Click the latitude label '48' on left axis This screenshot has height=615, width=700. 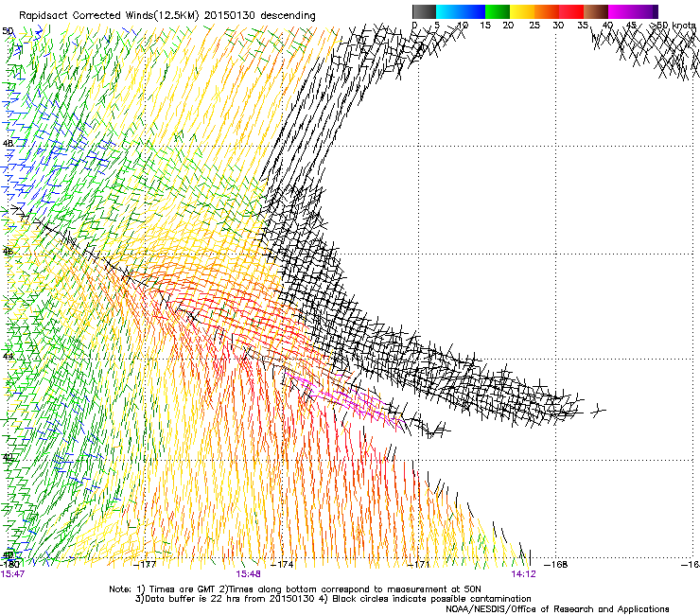[x=8, y=144]
